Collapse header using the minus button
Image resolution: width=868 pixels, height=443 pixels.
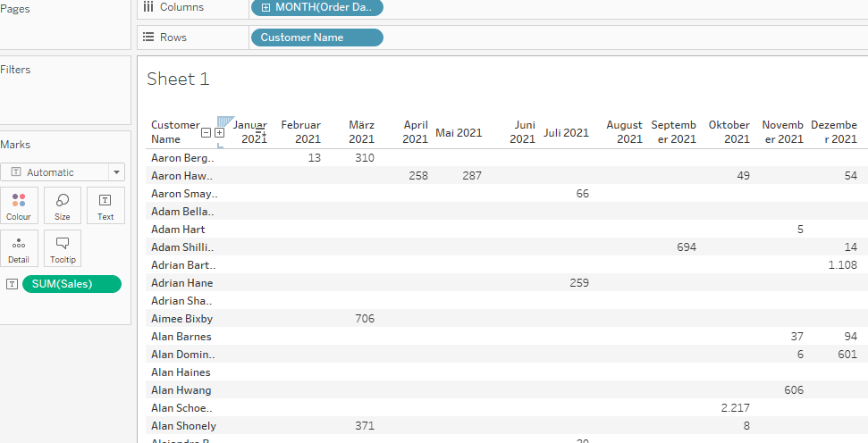[x=206, y=132]
